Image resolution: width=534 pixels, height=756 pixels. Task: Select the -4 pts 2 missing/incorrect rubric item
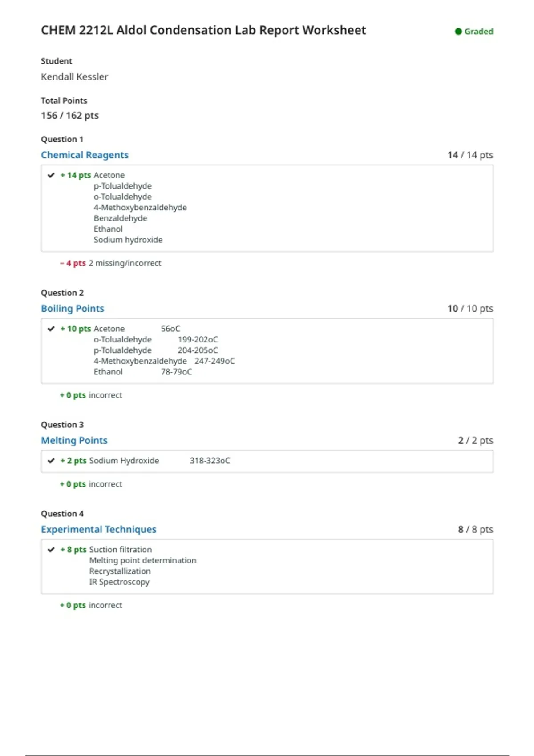[x=110, y=263]
